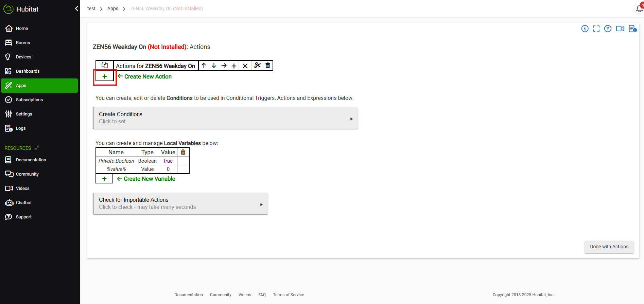Cut action with the scissors icon
Viewport: 644px width, 304px height.
tap(258, 66)
